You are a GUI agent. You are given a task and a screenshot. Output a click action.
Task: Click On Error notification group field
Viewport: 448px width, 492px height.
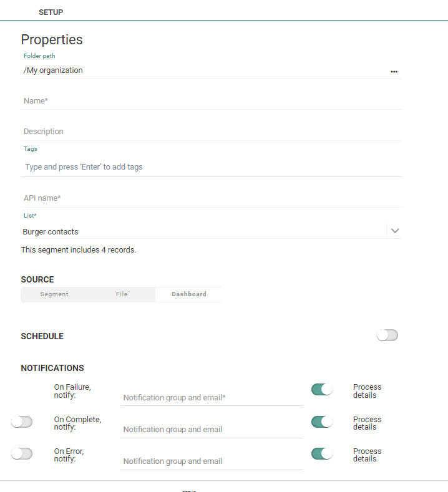pyautogui.click(x=211, y=461)
